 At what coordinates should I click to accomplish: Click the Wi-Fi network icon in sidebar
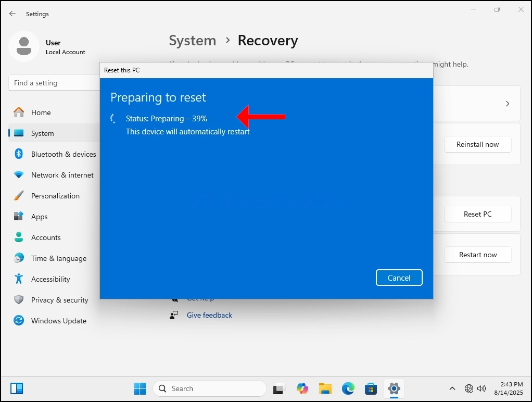tap(19, 175)
